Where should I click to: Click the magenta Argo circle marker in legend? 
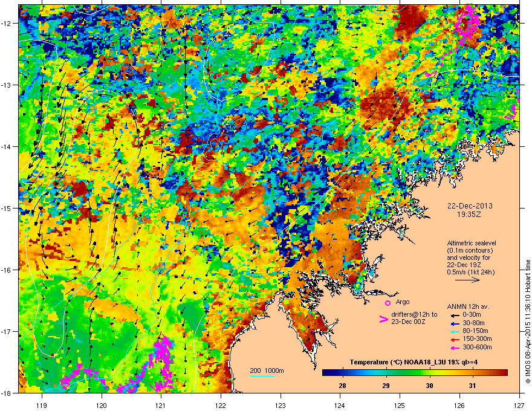pos(388,303)
